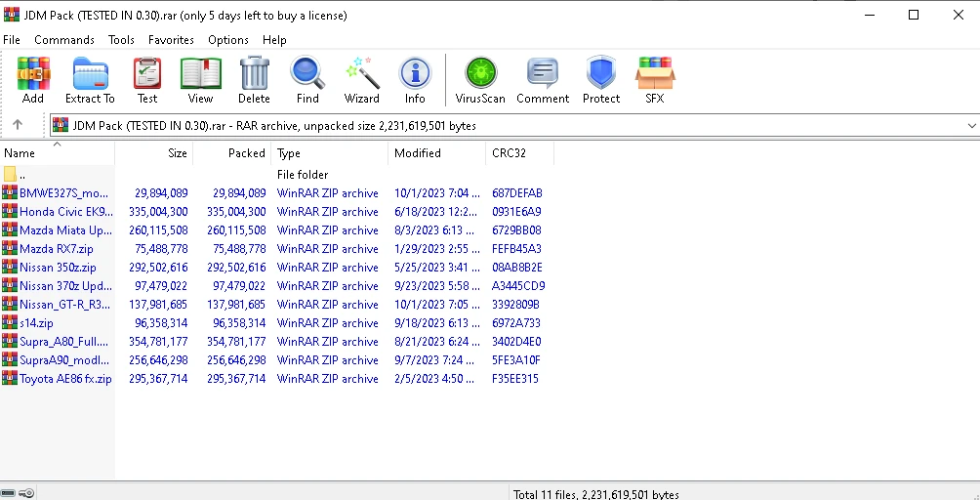Click the Extract To icon
The image size is (980, 500).
tap(90, 80)
